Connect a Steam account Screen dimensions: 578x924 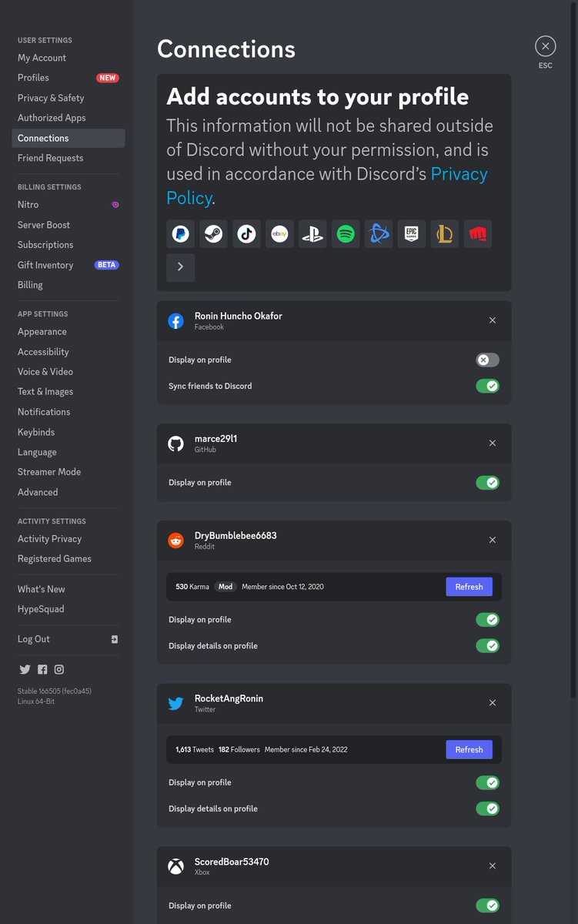pyautogui.click(x=213, y=234)
